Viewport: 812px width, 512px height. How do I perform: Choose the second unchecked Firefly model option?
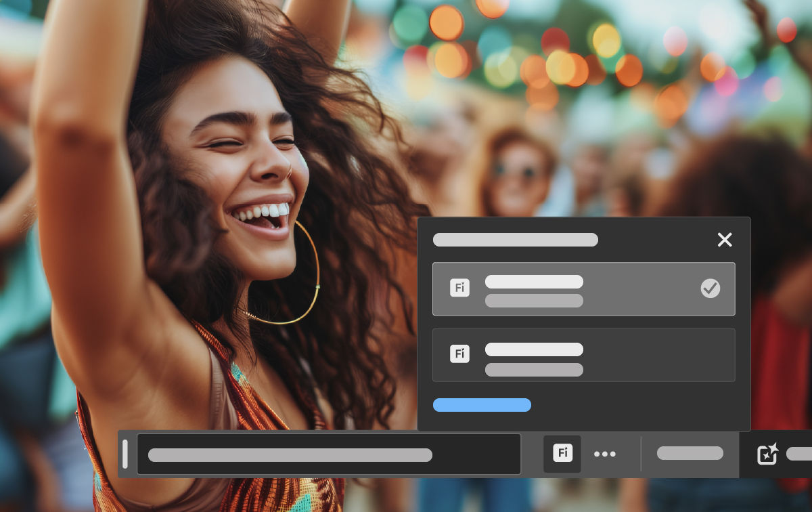(583, 355)
